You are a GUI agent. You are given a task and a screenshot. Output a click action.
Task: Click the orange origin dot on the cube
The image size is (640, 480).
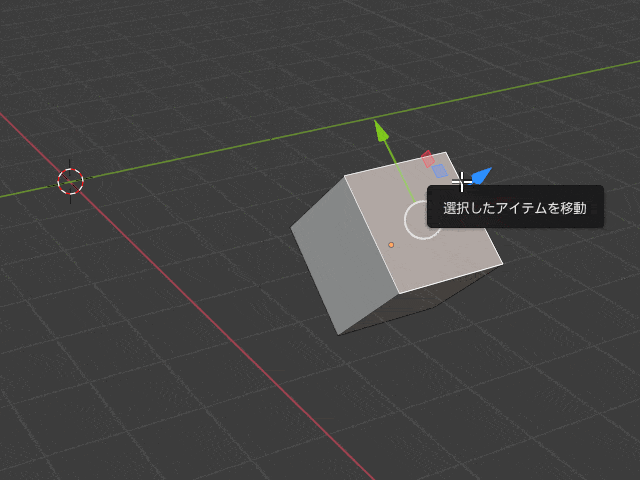coord(391,245)
